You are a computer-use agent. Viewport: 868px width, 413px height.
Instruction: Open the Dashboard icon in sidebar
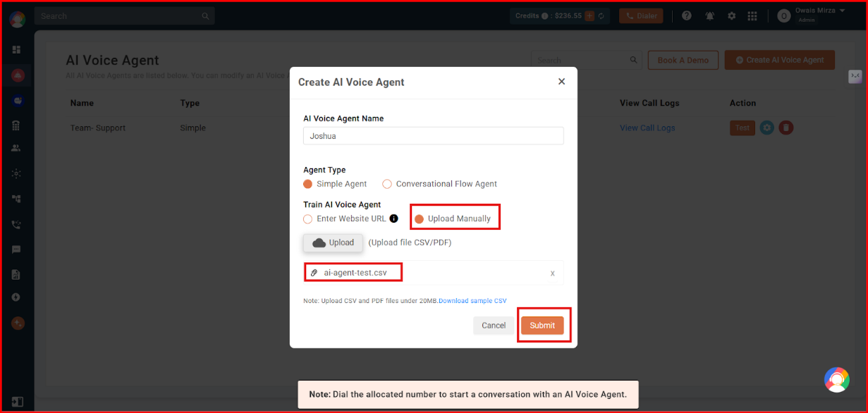16,49
